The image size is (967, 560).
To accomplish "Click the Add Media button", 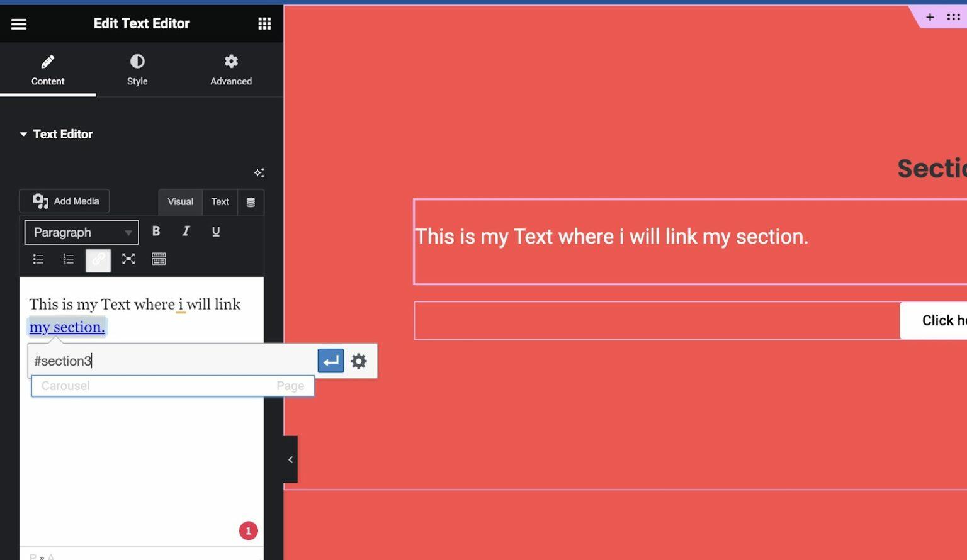I will click(64, 201).
